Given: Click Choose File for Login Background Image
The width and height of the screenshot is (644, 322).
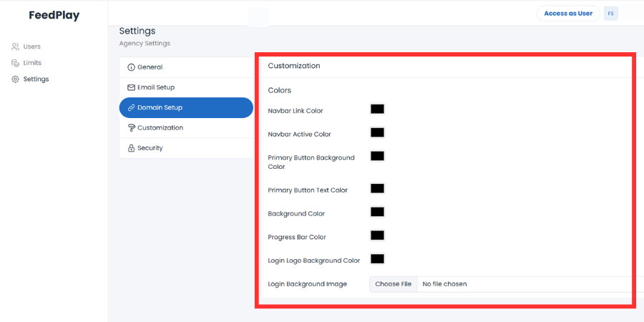Looking at the screenshot, I should pyautogui.click(x=393, y=284).
